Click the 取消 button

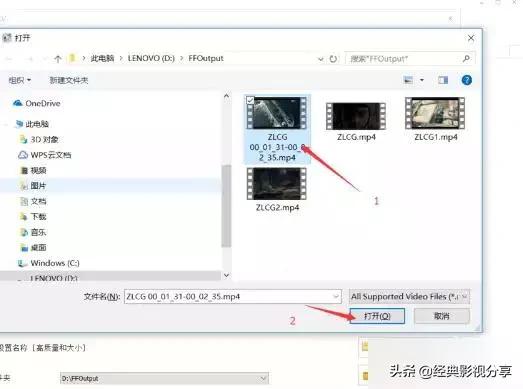pos(442,316)
